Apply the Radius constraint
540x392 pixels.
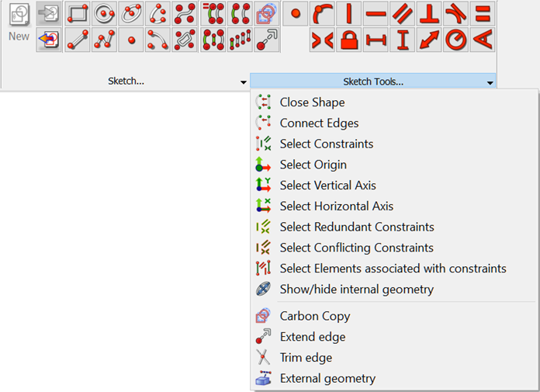pyautogui.click(x=456, y=40)
